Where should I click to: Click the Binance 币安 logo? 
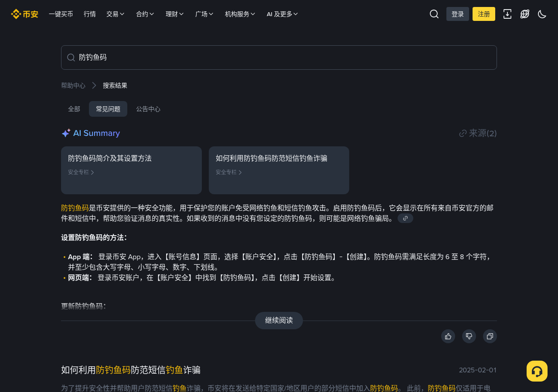point(24,14)
